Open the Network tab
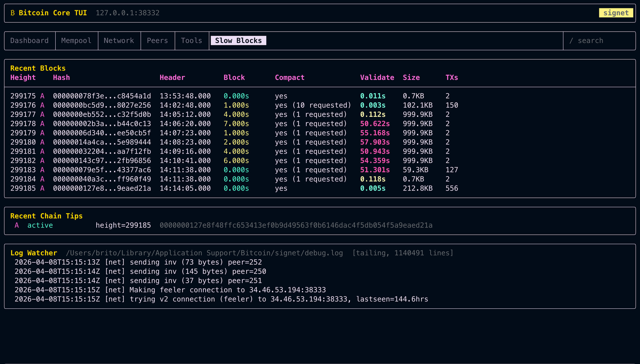Image resolution: width=640 pixels, height=364 pixels. click(119, 41)
